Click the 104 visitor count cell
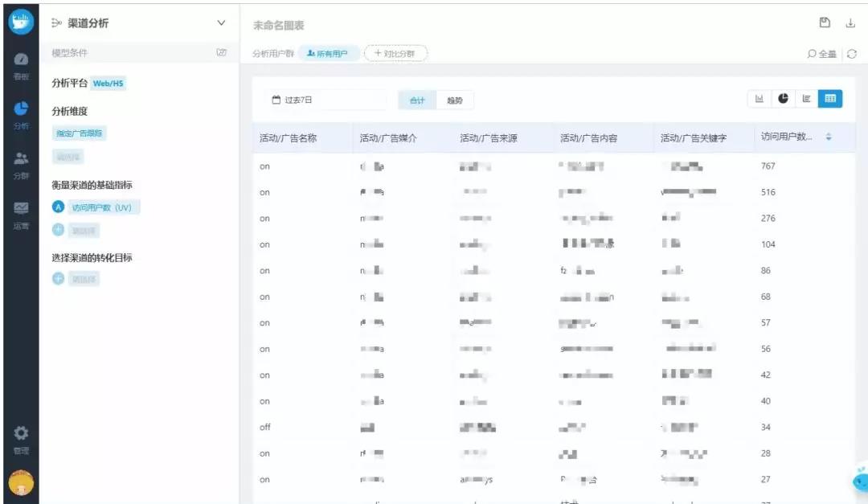 click(x=768, y=244)
